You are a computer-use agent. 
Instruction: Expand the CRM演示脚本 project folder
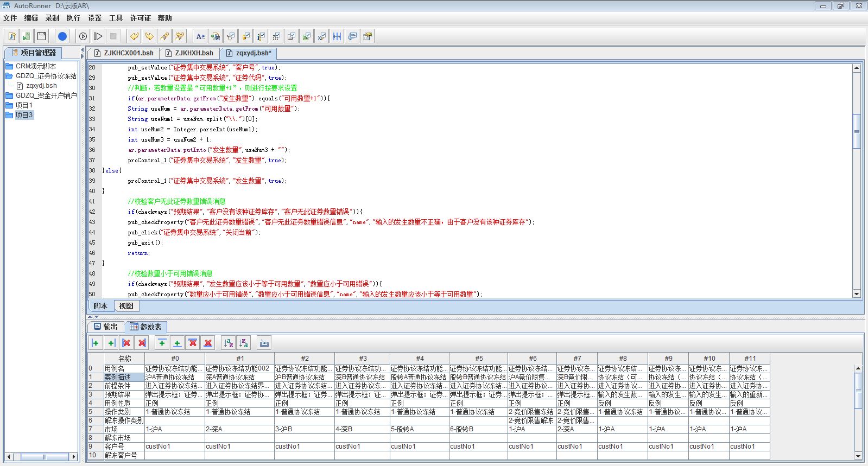(x=30, y=66)
